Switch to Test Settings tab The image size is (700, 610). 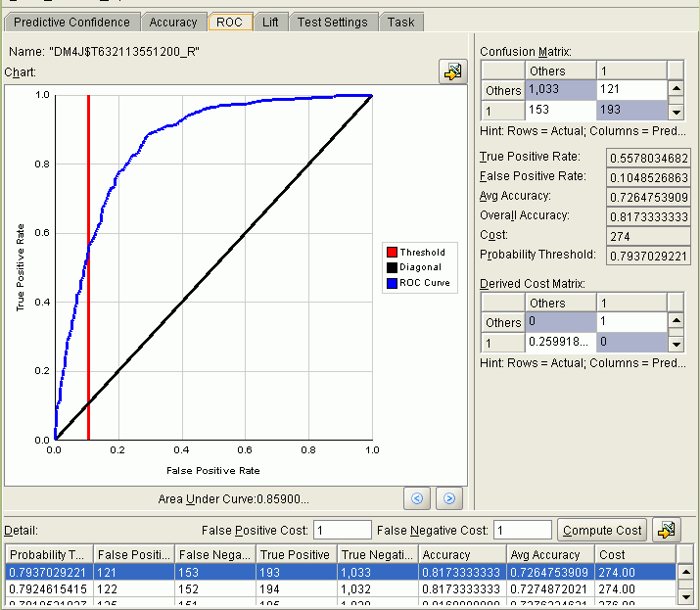[333, 22]
